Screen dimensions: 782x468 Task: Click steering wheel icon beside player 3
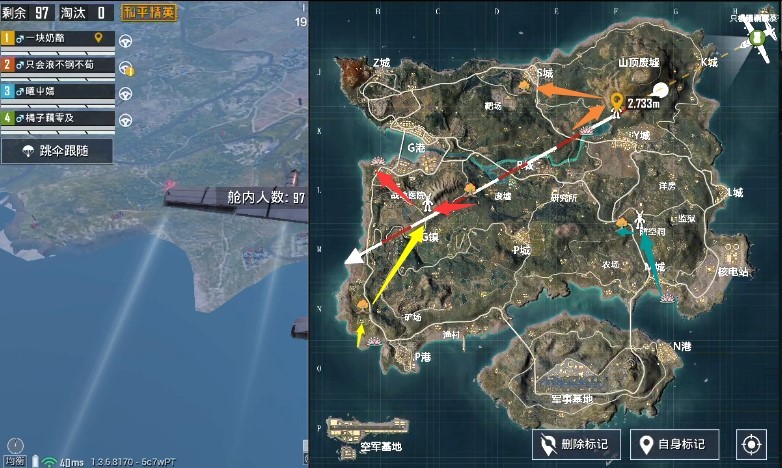coord(125,94)
